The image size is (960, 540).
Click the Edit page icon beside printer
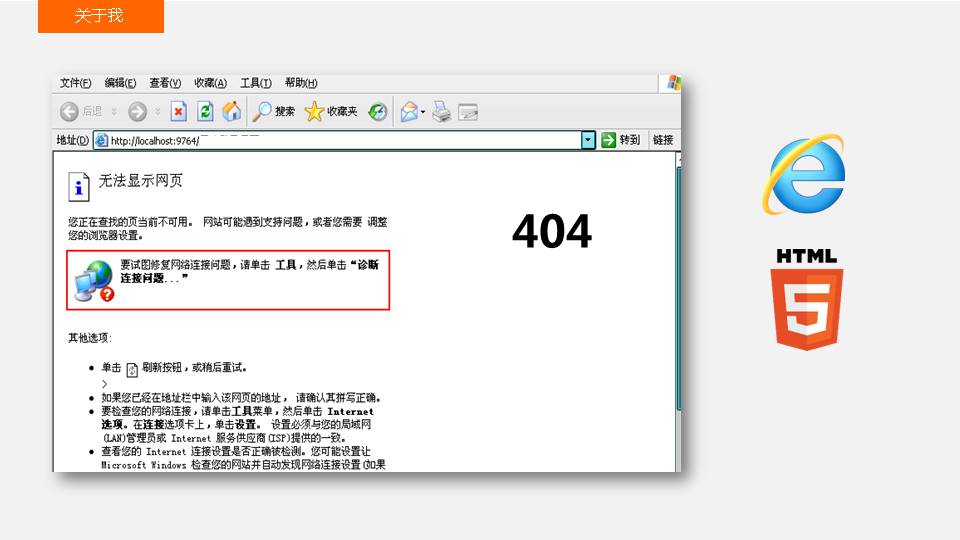coord(468,112)
